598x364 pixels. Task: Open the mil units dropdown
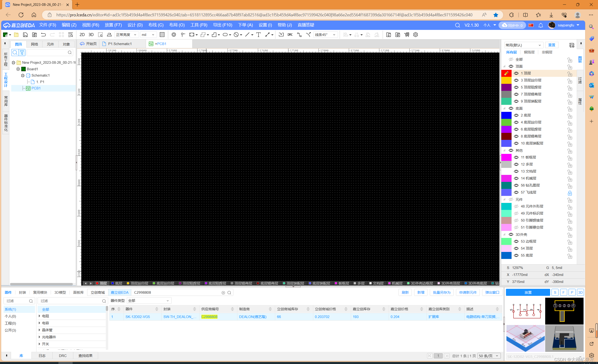148,35
